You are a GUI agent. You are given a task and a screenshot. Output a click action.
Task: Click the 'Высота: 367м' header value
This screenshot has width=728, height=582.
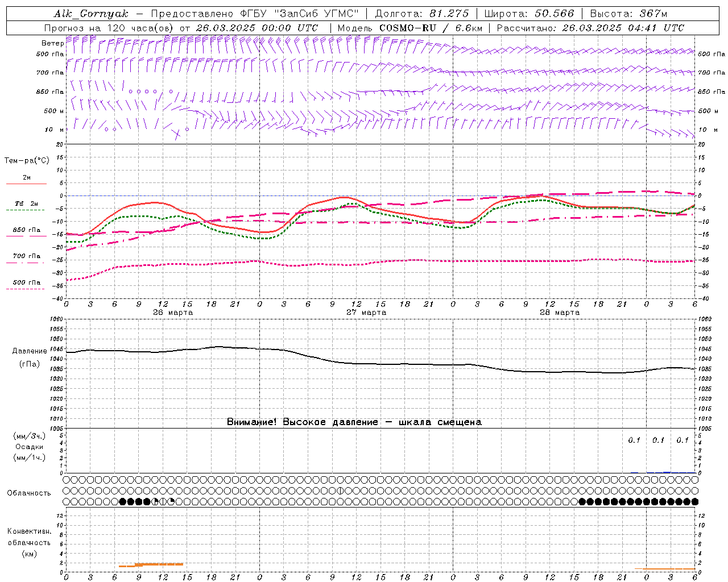[x=628, y=14]
